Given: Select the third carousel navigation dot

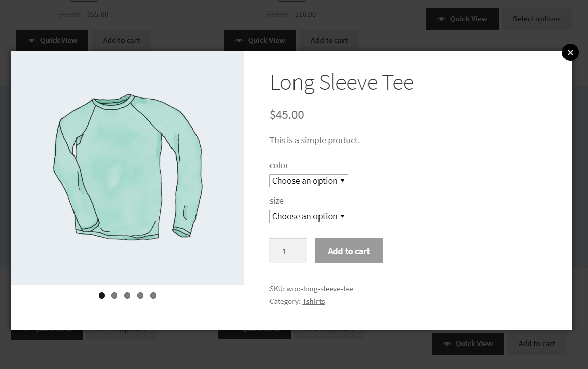Looking at the screenshot, I should tap(127, 295).
